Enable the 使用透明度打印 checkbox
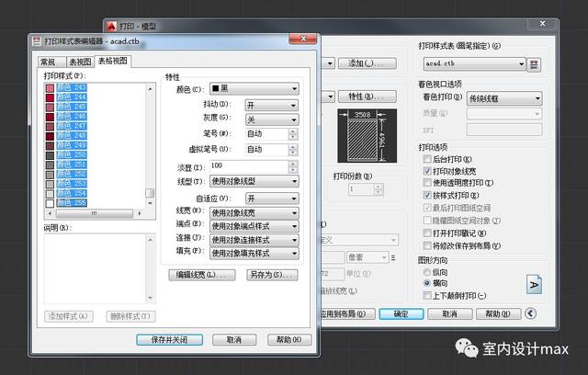This screenshot has height=375, width=588. pos(427,183)
